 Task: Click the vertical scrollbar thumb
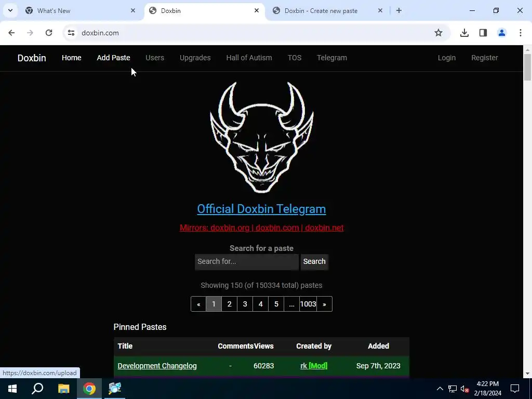click(528, 67)
